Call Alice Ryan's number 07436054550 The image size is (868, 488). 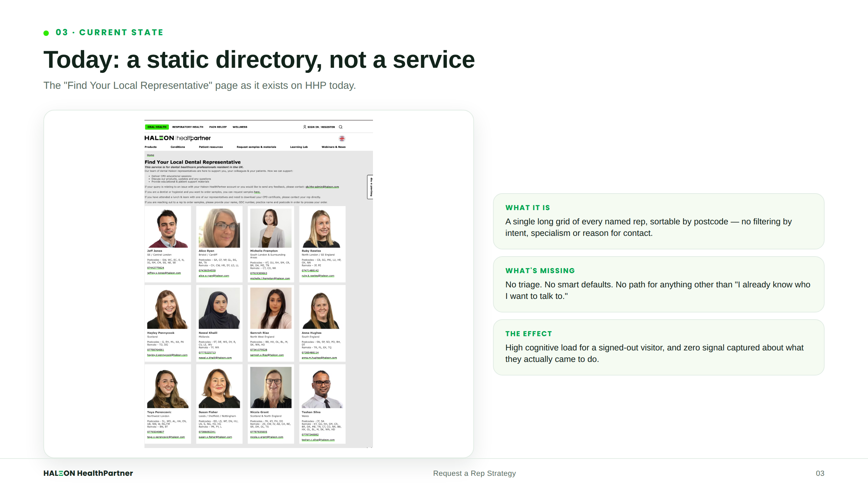pyautogui.click(x=207, y=271)
